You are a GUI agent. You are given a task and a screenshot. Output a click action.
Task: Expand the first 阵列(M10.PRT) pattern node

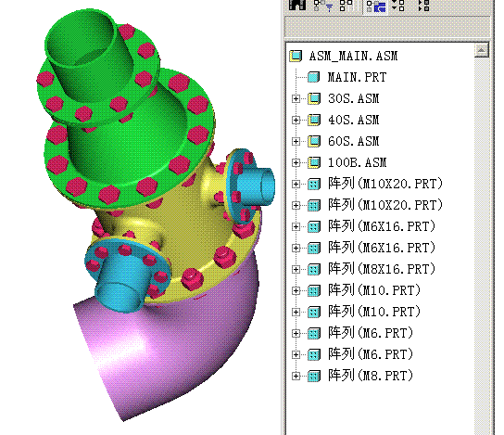[x=296, y=290]
